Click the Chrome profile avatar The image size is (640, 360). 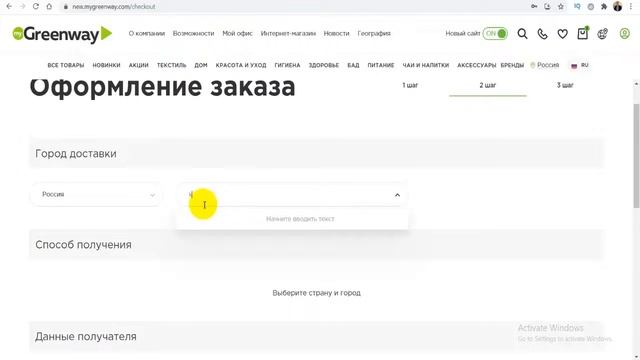(618, 6)
